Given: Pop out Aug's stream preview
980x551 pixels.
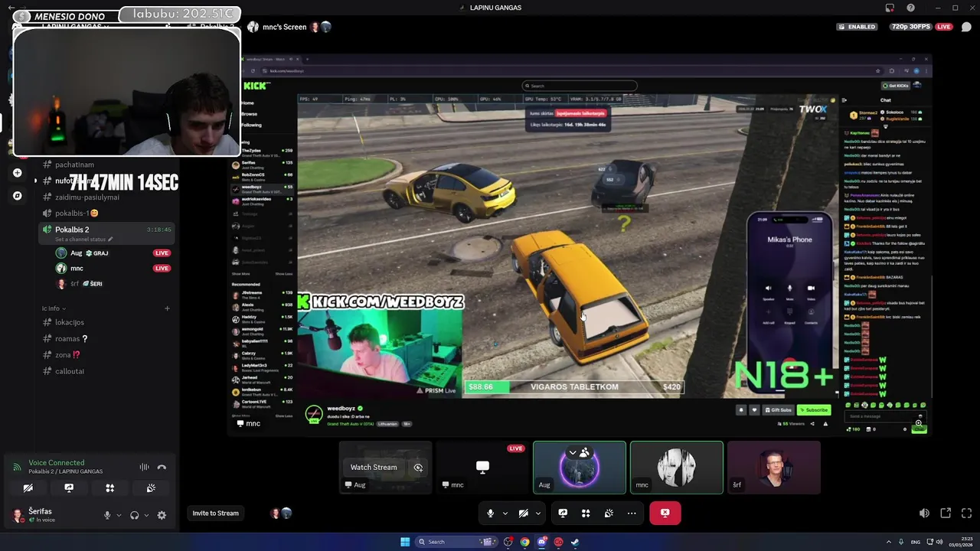Looking at the screenshot, I should coord(418,467).
